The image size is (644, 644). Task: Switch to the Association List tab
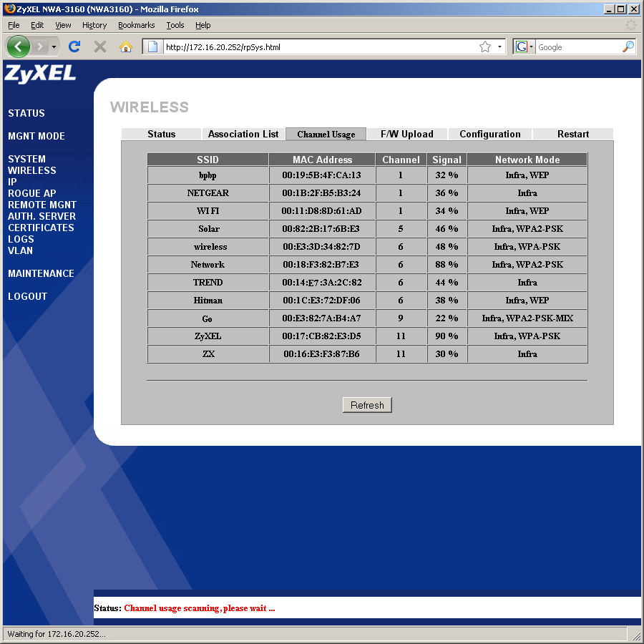(243, 134)
